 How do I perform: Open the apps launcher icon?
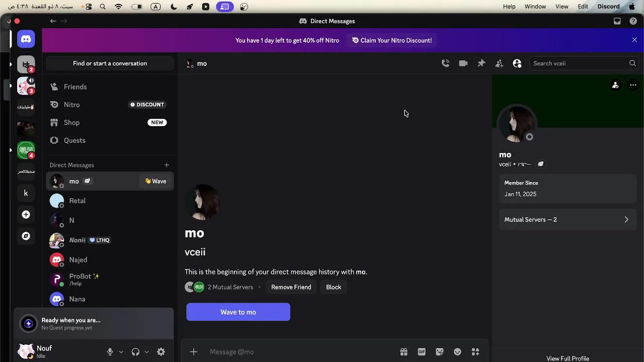475,352
